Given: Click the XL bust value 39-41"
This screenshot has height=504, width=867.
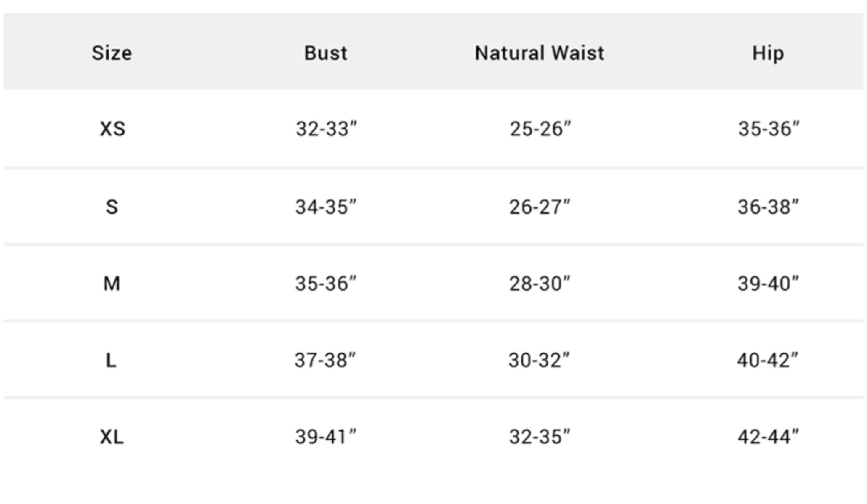Looking at the screenshot, I should [x=326, y=437].
